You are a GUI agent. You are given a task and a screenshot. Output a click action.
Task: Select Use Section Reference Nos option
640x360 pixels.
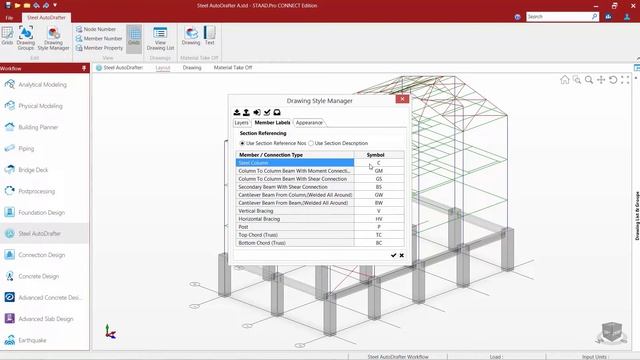(x=273, y=143)
